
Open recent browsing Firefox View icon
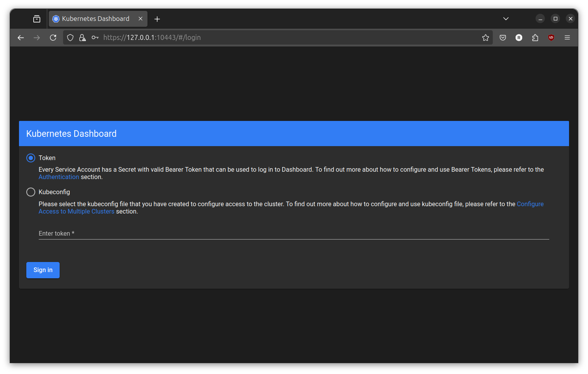(37, 19)
